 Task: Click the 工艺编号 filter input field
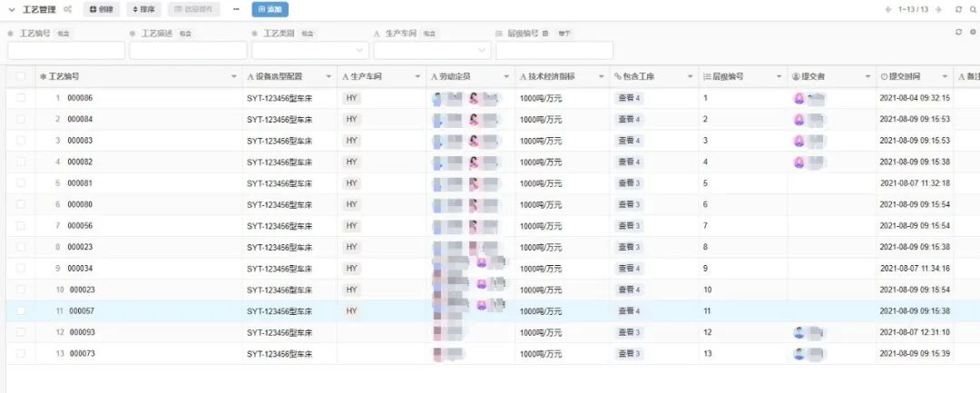pos(65,50)
